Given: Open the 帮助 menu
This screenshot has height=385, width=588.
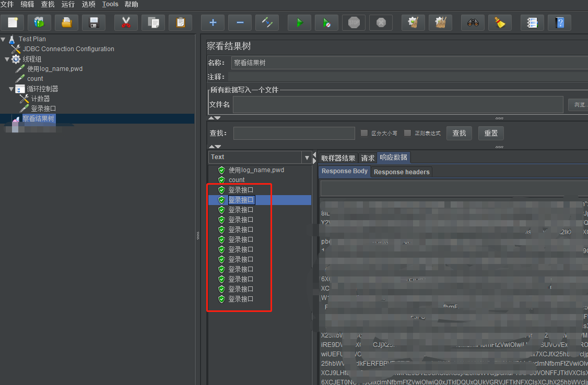Looking at the screenshot, I should [x=131, y=4].
